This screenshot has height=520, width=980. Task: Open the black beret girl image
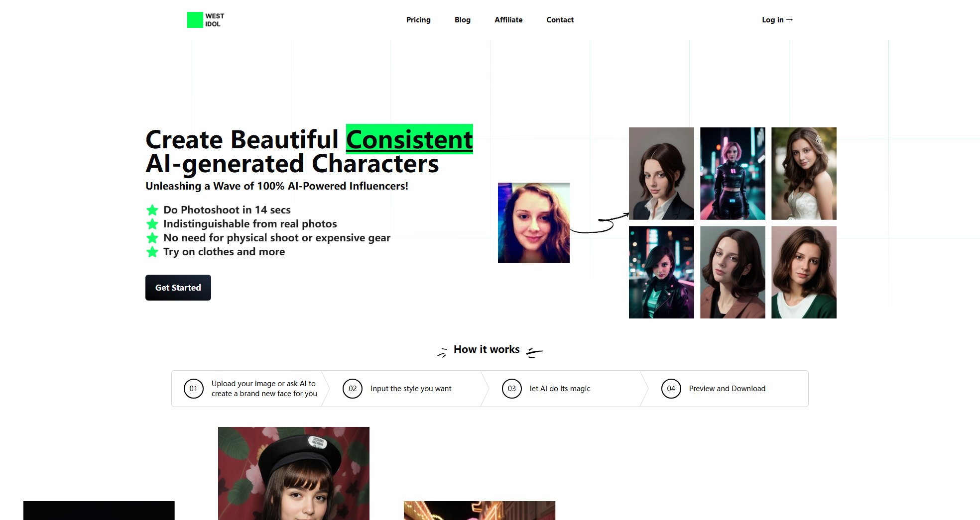pos(294,473)
